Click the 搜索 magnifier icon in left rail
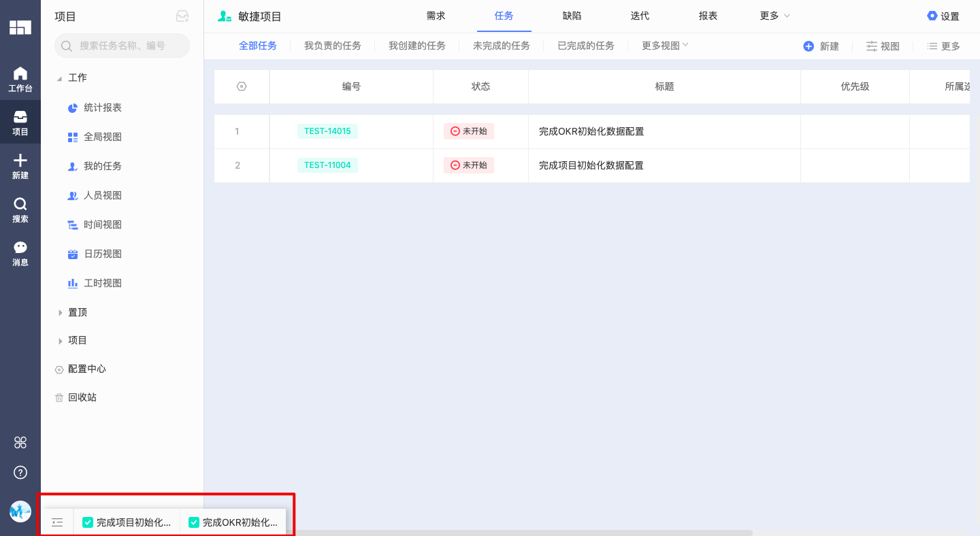 pyautogui.click(x=20, y=205)
